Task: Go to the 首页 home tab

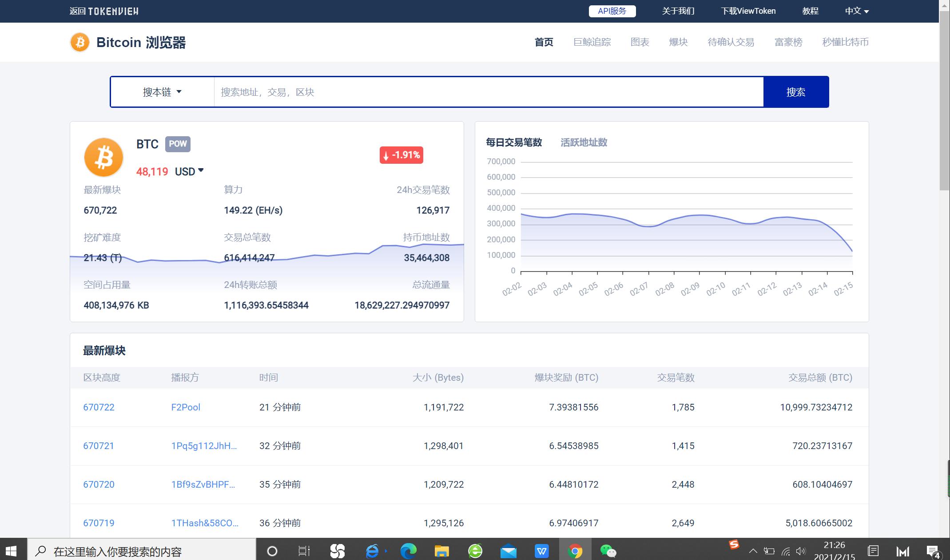Action: point(544,42)
